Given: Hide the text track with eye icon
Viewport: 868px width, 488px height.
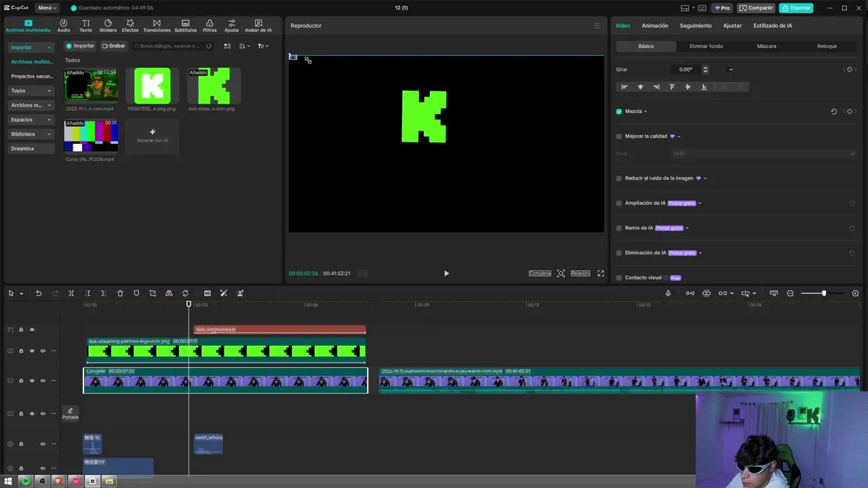Looking at the screenshot, I should 32,329.
